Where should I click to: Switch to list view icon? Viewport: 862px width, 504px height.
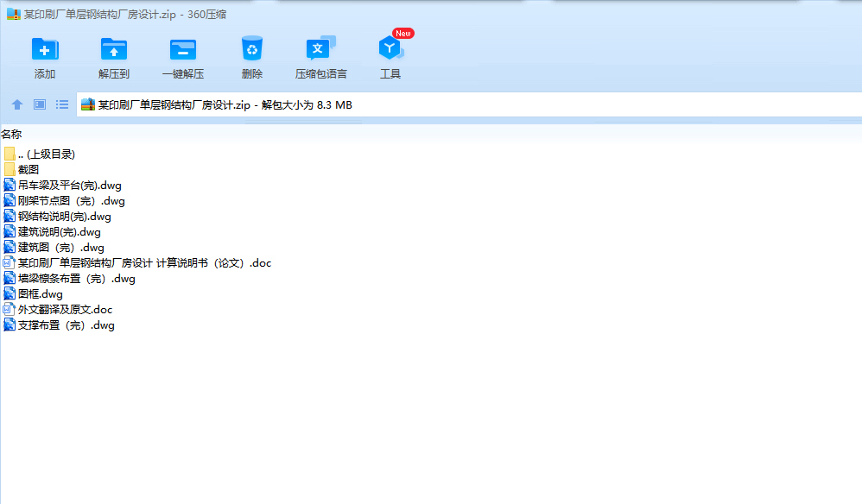tap(62, 104)
